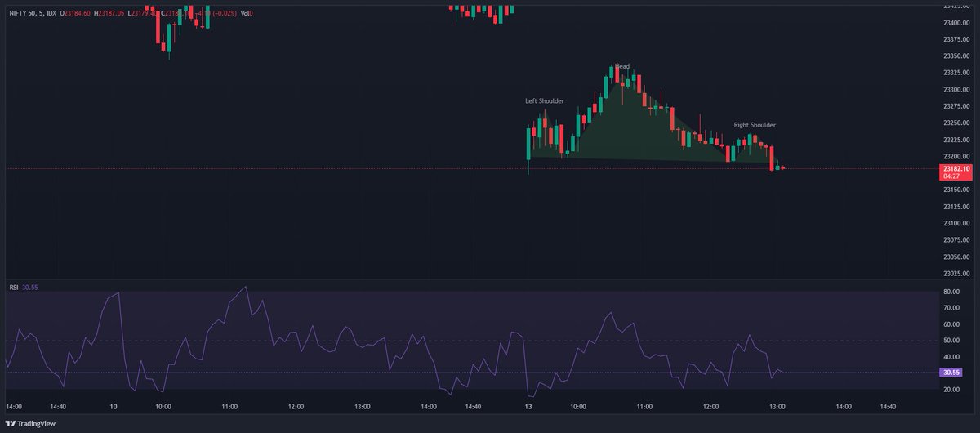980x433 pixels.
Task: Click the 23100.00 price axis label
Action: pos(955,223)
